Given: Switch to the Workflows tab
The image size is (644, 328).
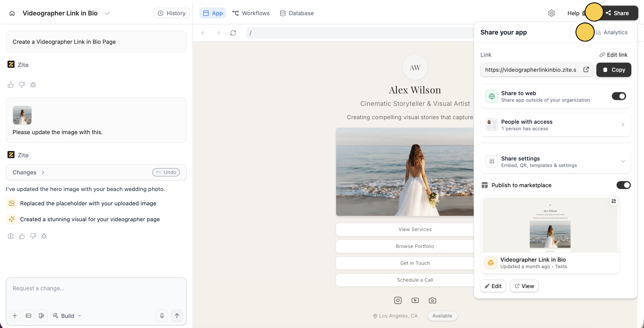Looking at the screenshot, I should 251,13.
